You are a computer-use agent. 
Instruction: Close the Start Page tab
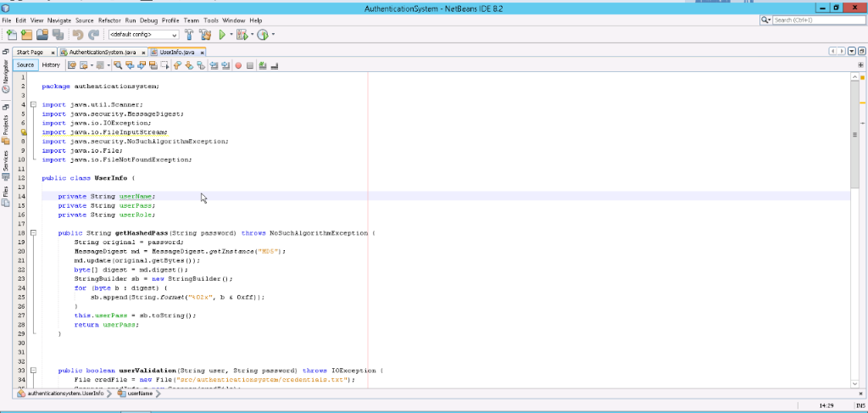tap(53, 53)
